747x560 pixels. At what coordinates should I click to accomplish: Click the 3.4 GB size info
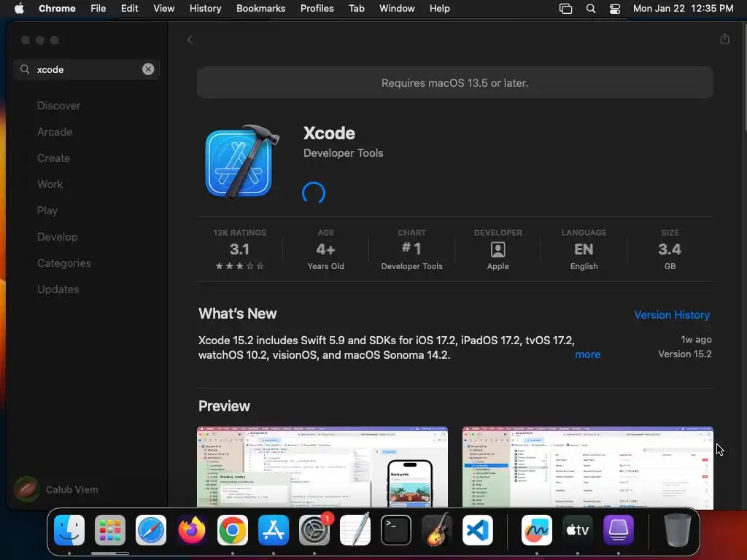pos(670,249)
